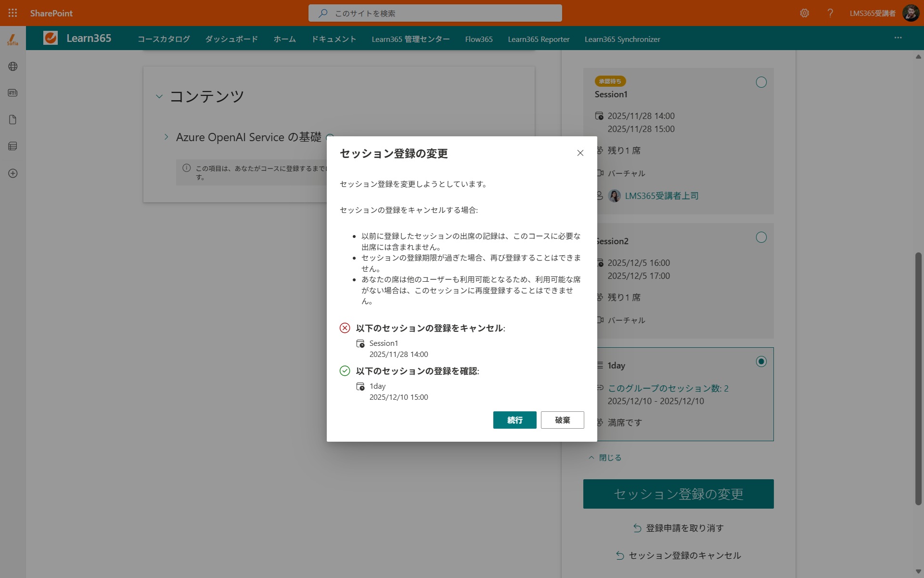Click the calendar icon next to Session1 in the dialog
The image size is (924, 578).
(360, 343)
